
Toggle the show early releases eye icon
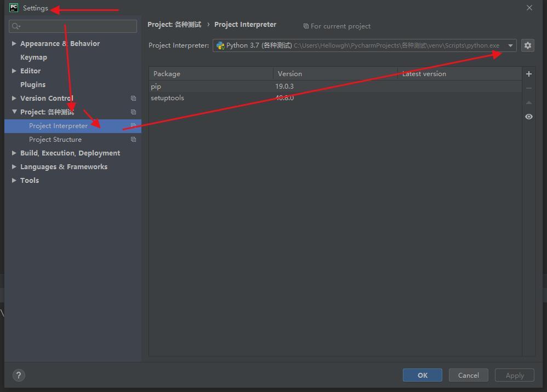(529, 117)
